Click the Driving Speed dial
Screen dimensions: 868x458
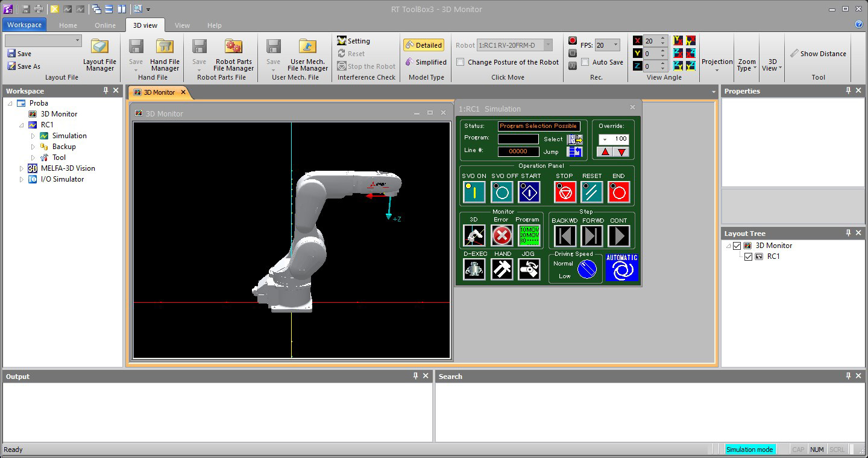click(587, 269)
